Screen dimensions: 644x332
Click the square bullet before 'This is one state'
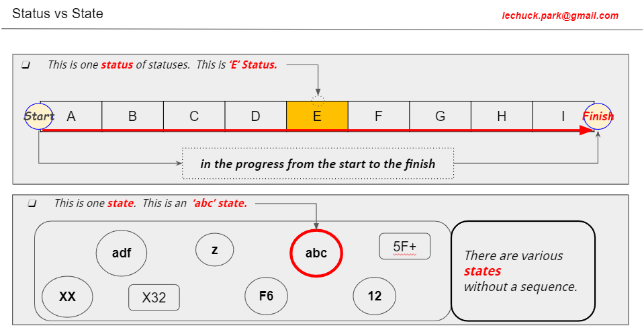[32, 203]
